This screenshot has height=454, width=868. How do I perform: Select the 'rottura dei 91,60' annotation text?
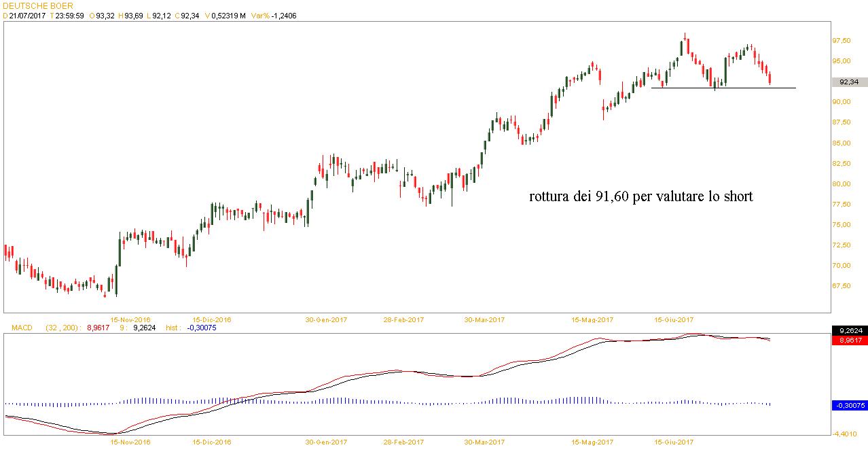pyautogui.click(x=640, y=196)
